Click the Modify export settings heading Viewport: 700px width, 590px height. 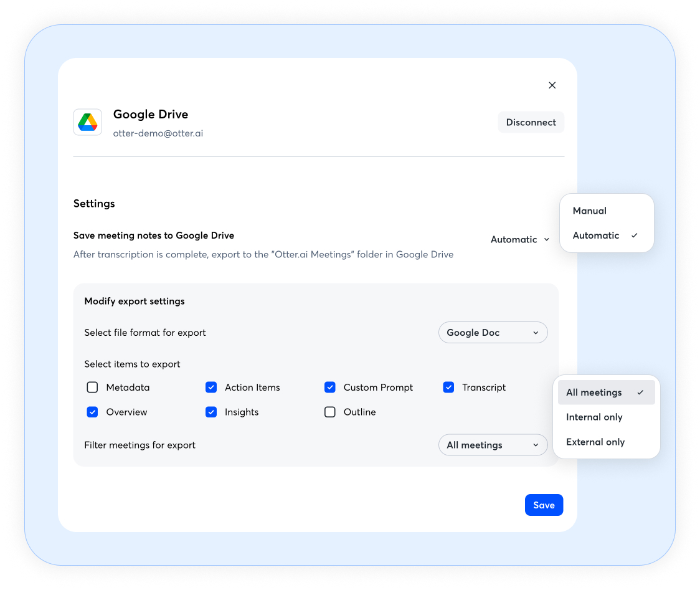click(x=135, y=301)
